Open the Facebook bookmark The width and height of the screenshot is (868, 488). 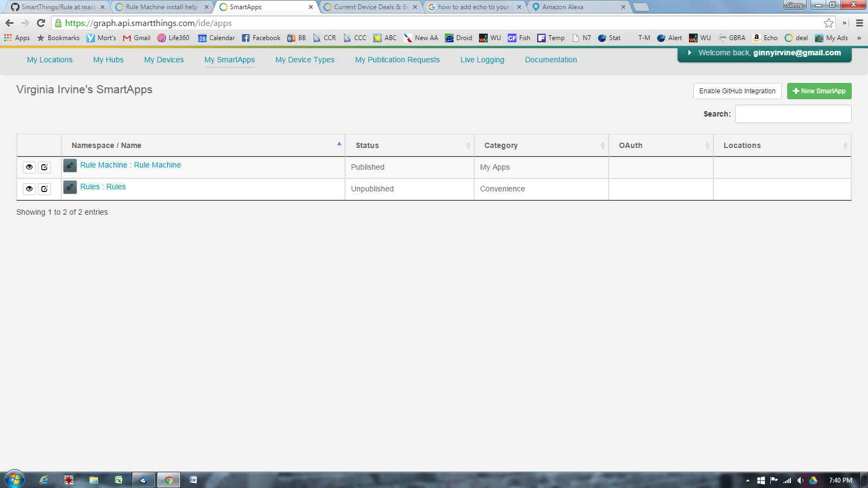(x=261, y=38)
